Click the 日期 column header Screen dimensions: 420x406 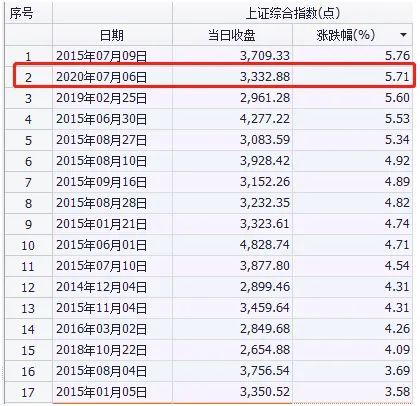pyautogui.click(x=112, y=35)
